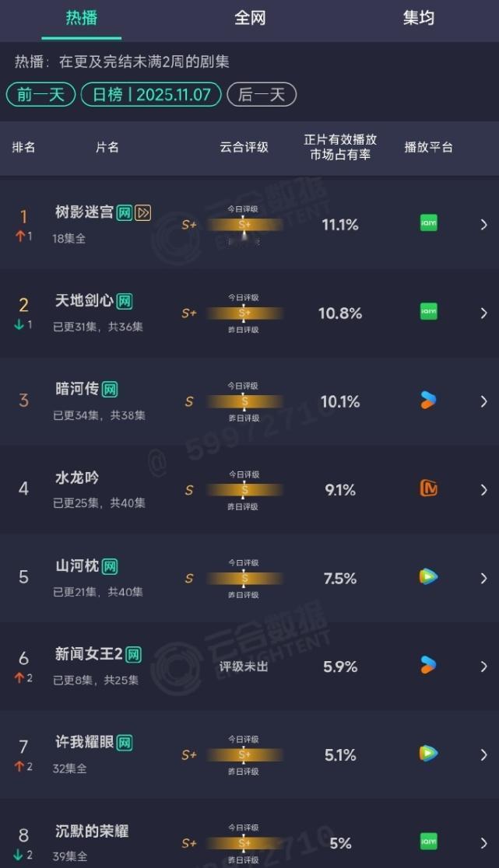Image resolution: width=499 pixels, height=868 pixels.
Task: Toggle the 网 badge on 山河枕
Action: 110,565
